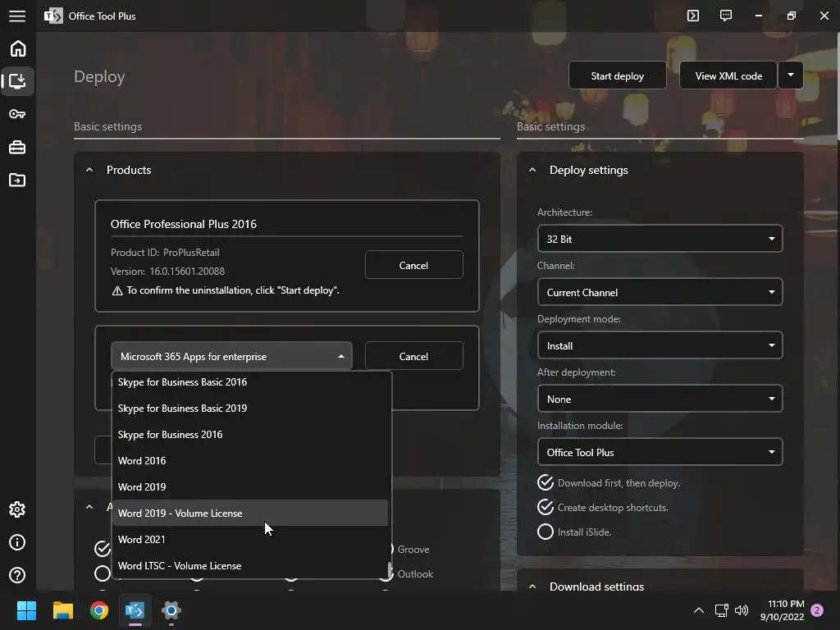Open the network status tray icon
The width and height of the screenshot is (840, 630).
click(x=721, y=610)
